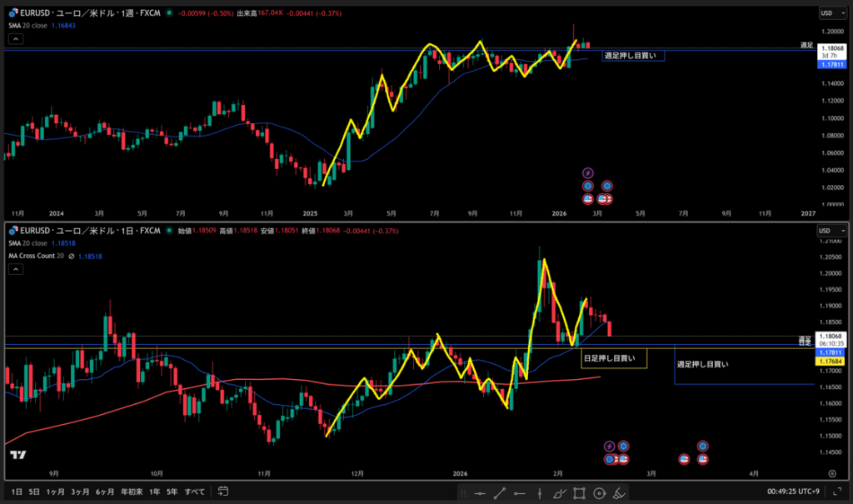853x504 pixels.
Task: Open the lower chart axis settings gear
Action: click(831, 472)
